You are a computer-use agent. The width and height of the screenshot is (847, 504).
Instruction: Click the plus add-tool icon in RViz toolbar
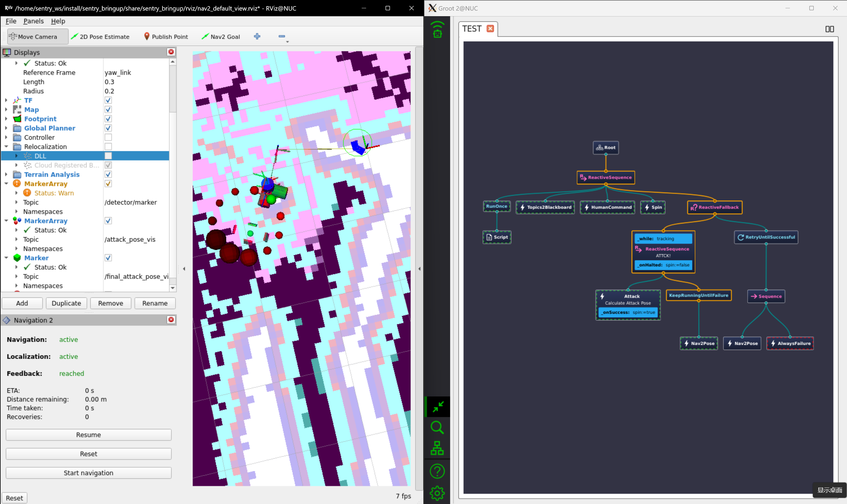[257, 36]
